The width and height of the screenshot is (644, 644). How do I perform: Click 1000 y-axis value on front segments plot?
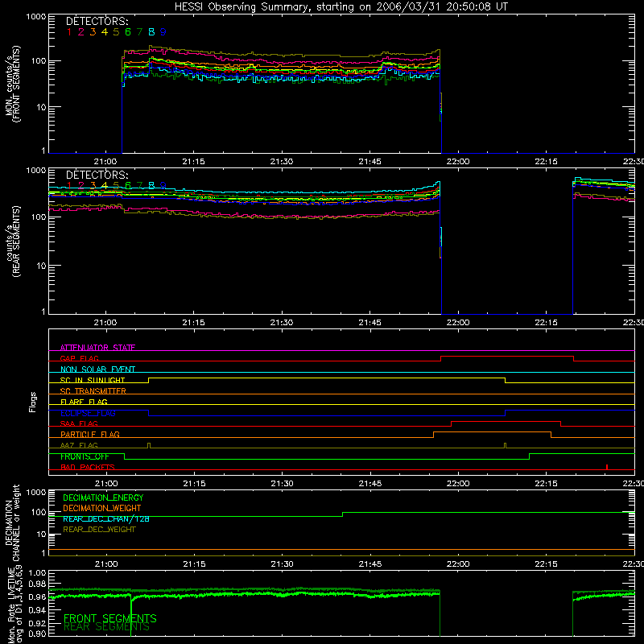pyautogui.click(x=35, y=17)
